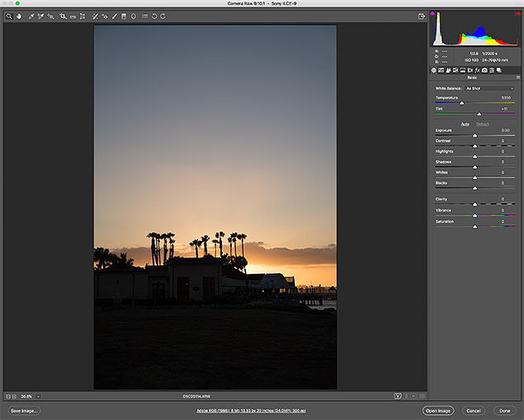Select the Hand tool
The image size is (524, 420).
[17, 16]
